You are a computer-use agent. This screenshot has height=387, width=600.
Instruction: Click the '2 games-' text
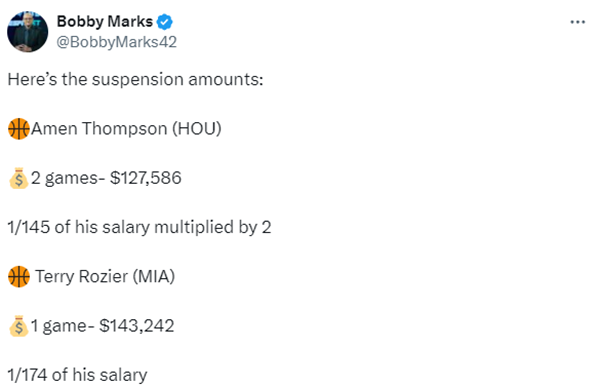68,178
